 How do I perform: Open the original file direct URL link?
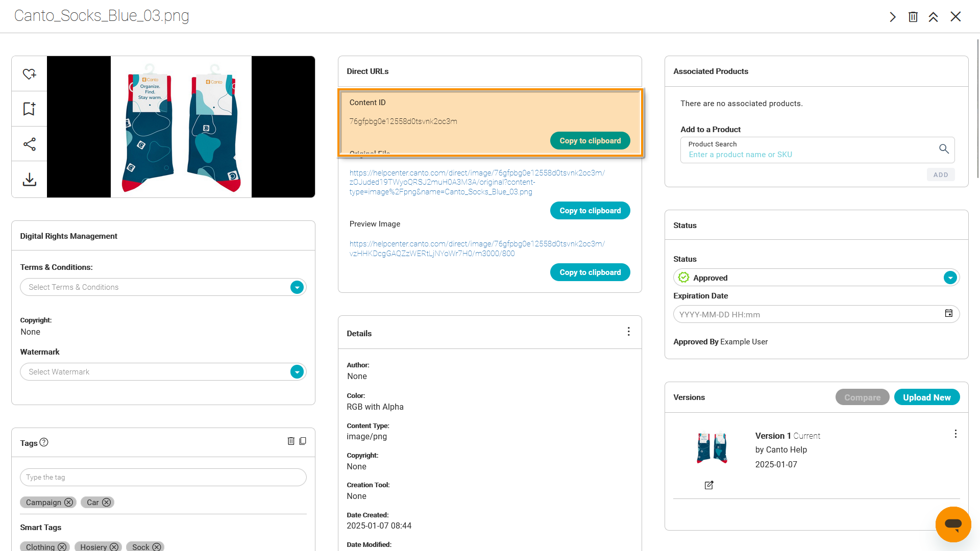[477, 182]
